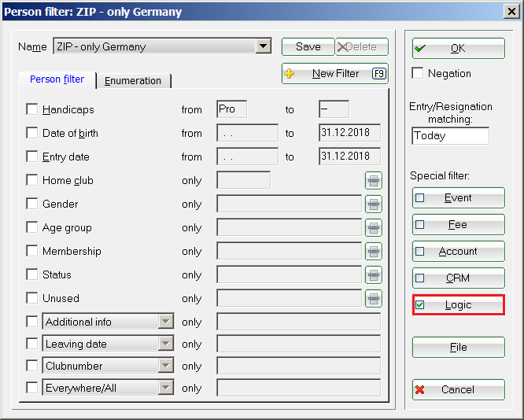524x420 pixels.
Task: Open list picker for Unused filter
Action: point(373,299)
